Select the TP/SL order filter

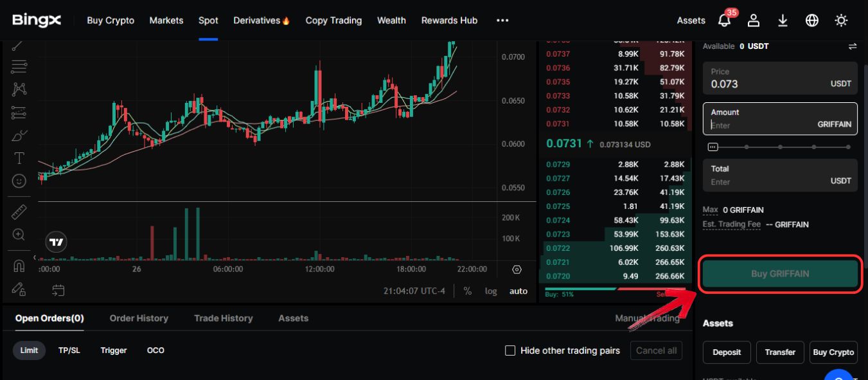point(69,350)
